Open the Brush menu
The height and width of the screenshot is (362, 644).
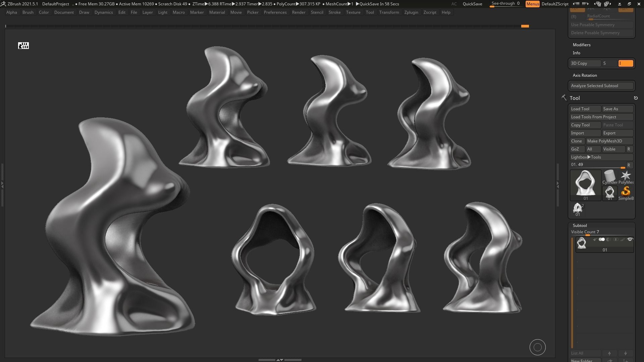pos(28,12)
